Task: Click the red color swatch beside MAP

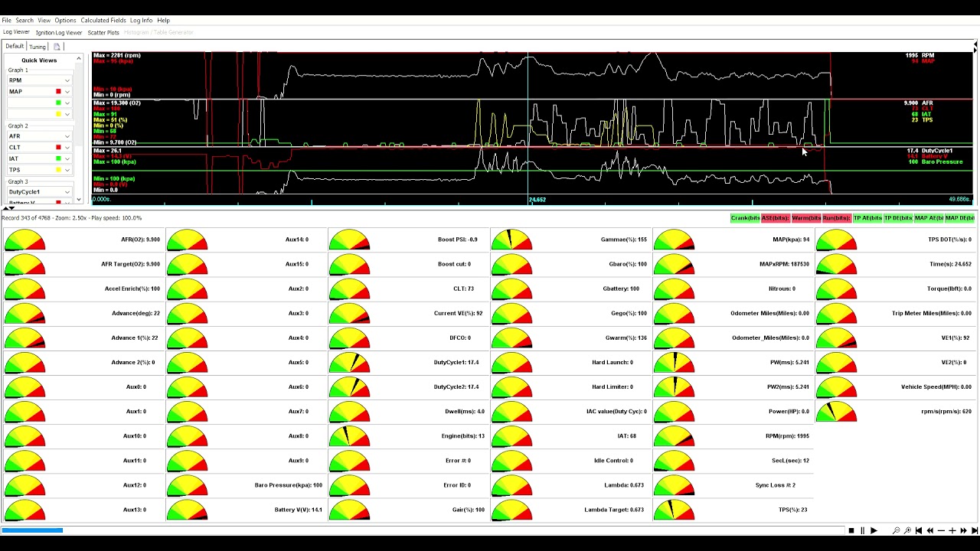Action: click(58, 92)
